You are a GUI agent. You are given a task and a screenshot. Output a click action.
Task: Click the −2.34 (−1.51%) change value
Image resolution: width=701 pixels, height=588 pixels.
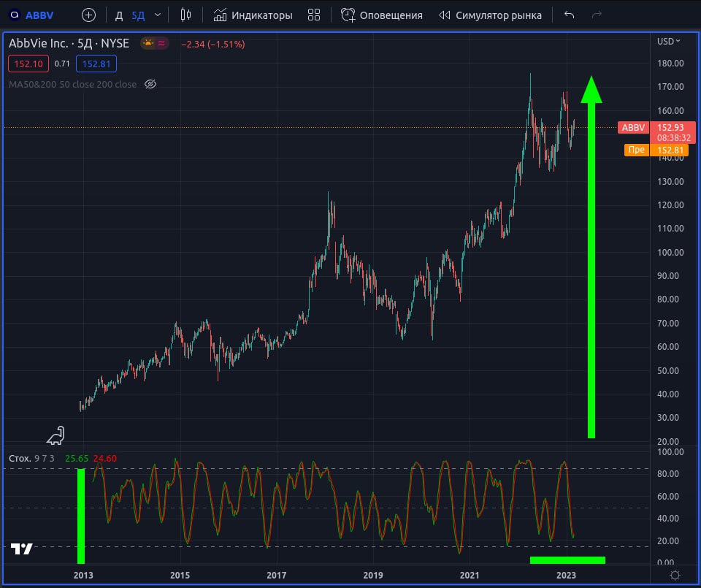pos(212,45)
